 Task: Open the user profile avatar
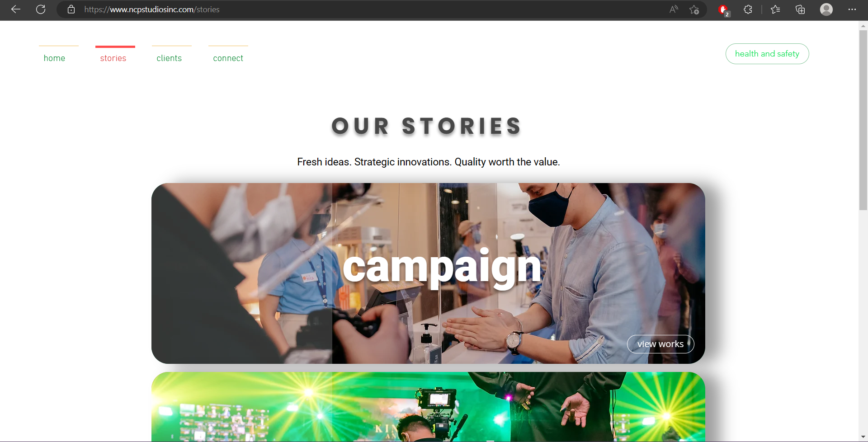tap(826, 9)
